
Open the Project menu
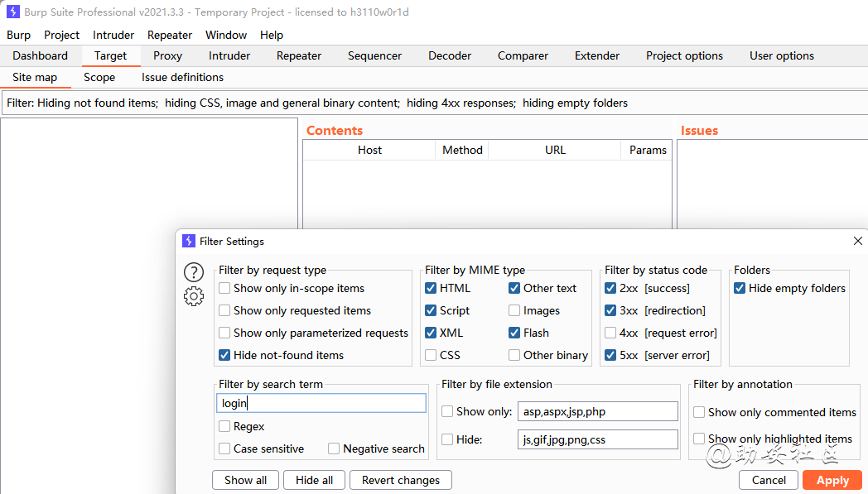tap(62, 35)
